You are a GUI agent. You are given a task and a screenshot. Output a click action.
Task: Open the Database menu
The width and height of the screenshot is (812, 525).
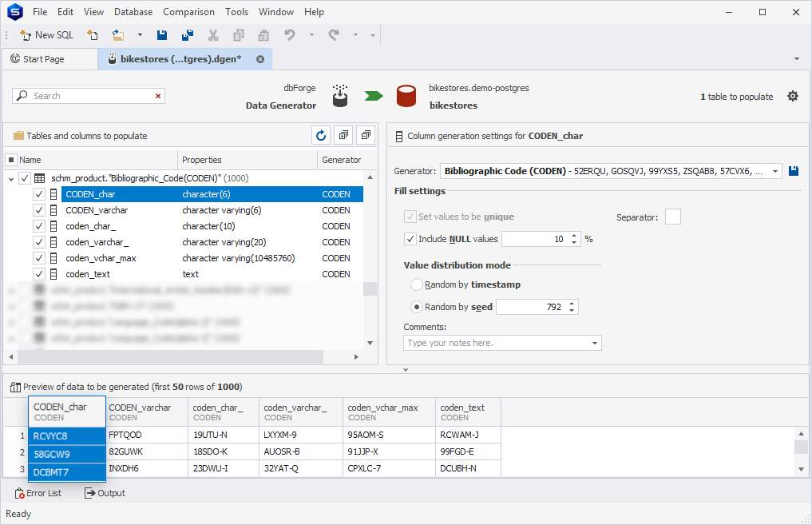pos(133,12)
